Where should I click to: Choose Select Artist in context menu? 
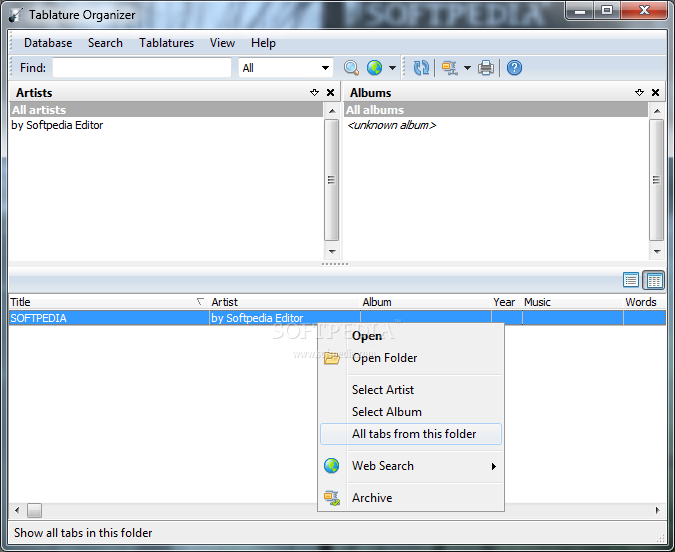411,390
